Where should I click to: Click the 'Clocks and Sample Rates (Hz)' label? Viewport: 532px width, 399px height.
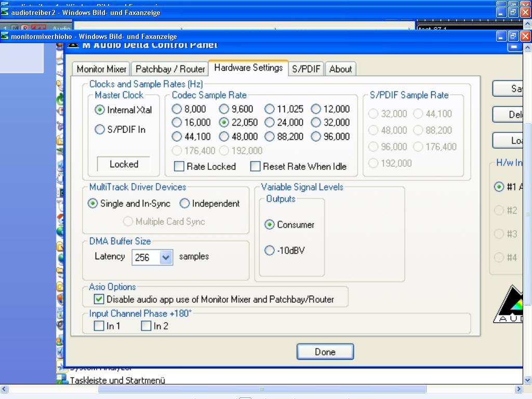(x=146, y=84)
